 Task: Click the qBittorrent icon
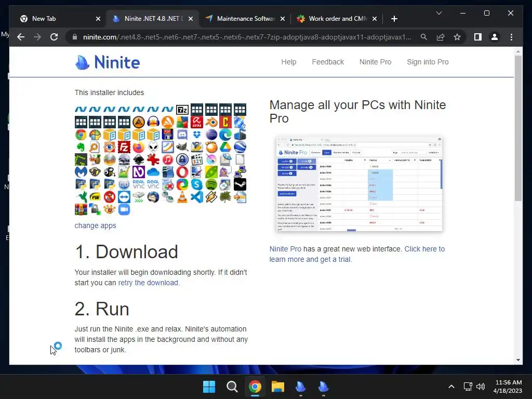[x=124, y=184]
